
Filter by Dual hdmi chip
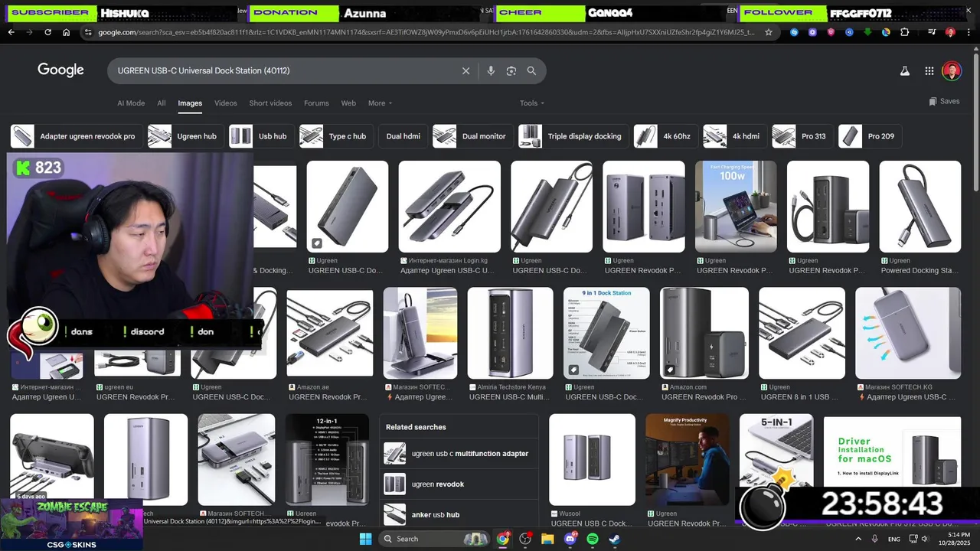tap(403, 136)
